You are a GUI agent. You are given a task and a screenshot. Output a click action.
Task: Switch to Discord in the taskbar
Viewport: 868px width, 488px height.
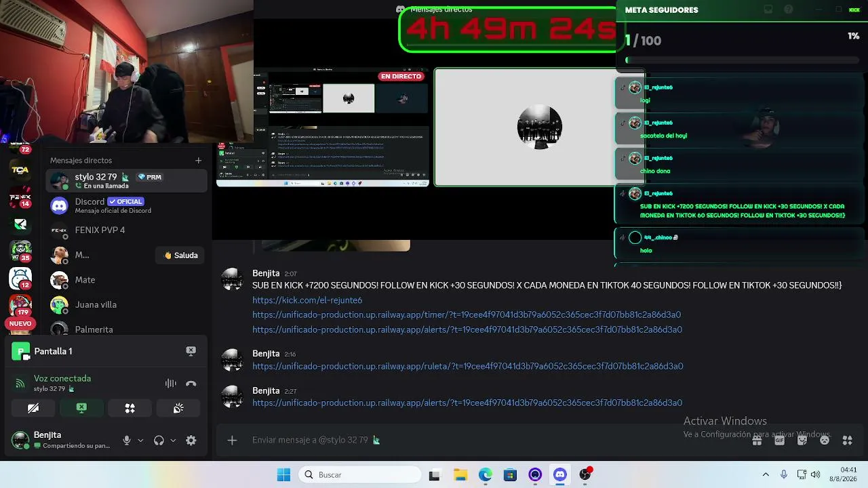pyautogui.click(x=560, y=474)
